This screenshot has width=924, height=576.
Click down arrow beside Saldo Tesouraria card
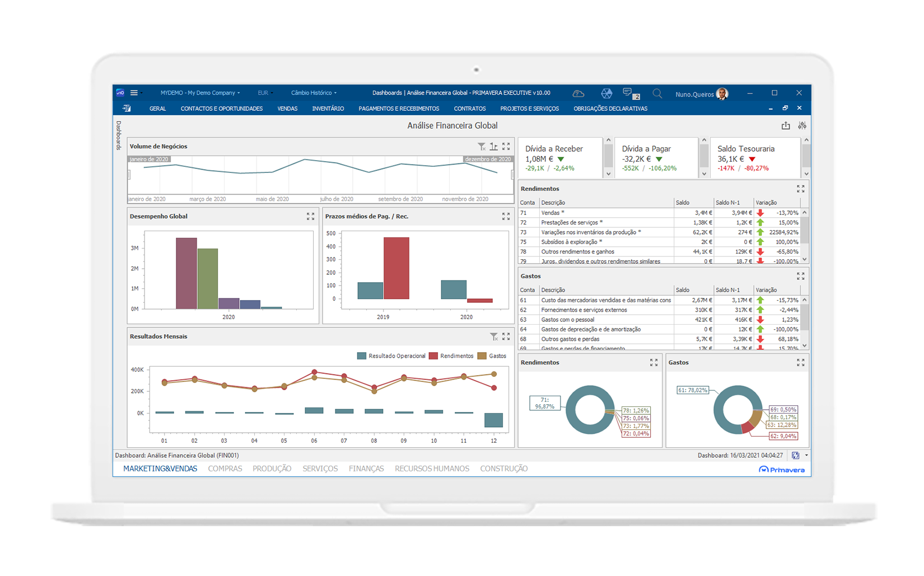click(x=806, y=174)
